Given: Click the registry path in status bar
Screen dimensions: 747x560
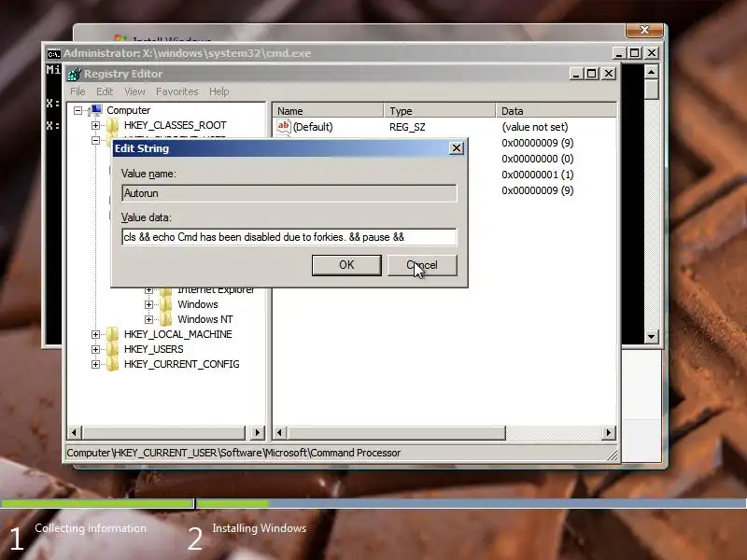Looking at the screenshot, I should (233, 453).
